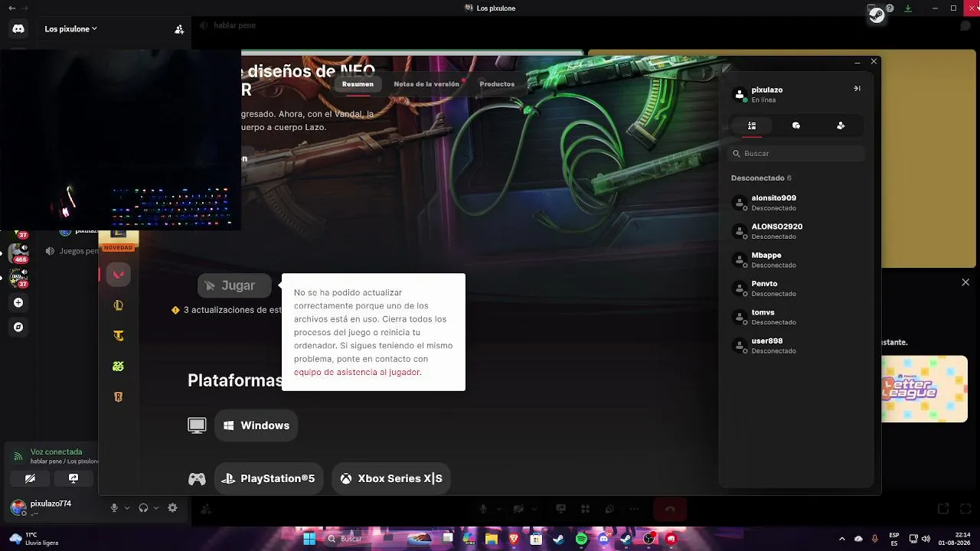980x551 pixels.
Task: Open Discord direct messages home icon
Action: coord(18,29)
